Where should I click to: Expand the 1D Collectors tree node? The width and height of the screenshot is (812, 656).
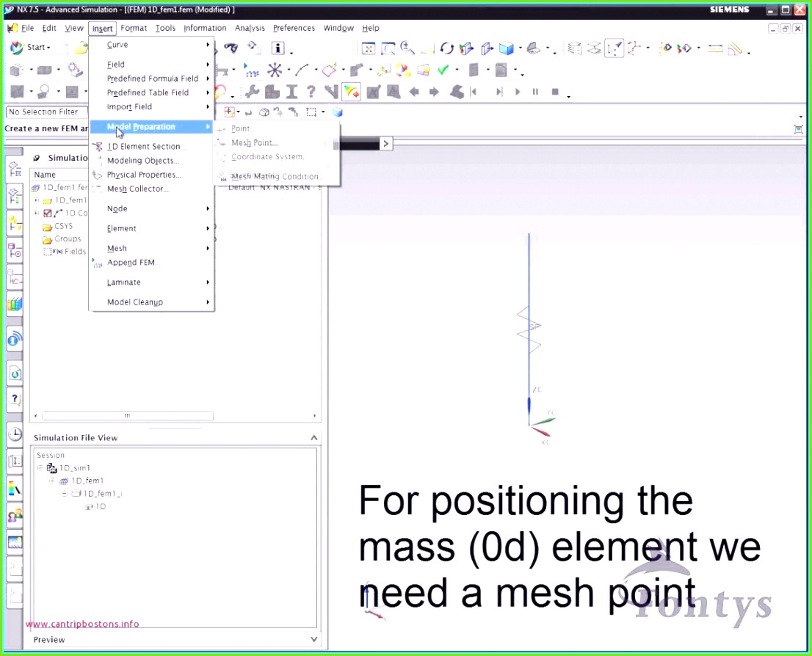point(36,213)
